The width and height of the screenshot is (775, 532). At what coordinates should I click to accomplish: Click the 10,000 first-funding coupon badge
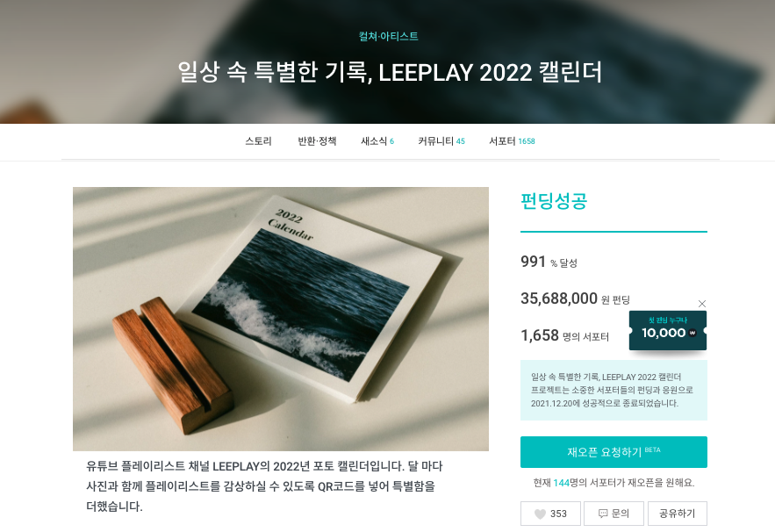[668, 330]
